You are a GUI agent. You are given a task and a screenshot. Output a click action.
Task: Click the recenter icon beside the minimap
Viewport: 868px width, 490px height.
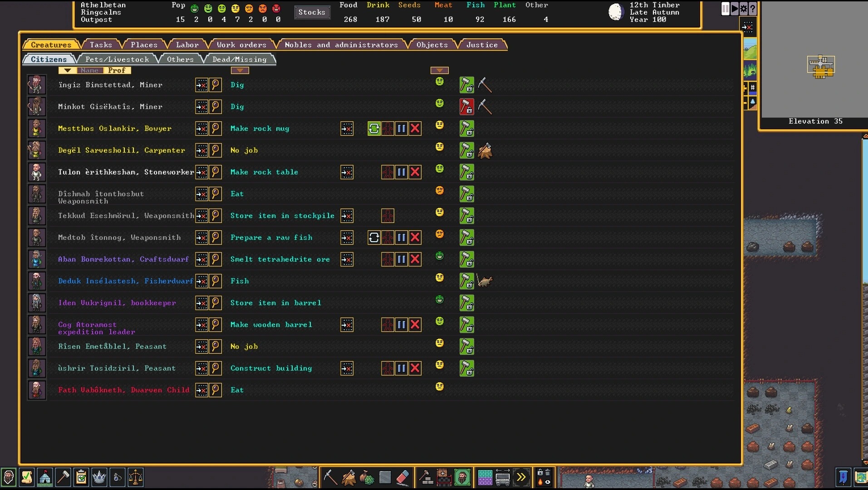click(748, 28)
